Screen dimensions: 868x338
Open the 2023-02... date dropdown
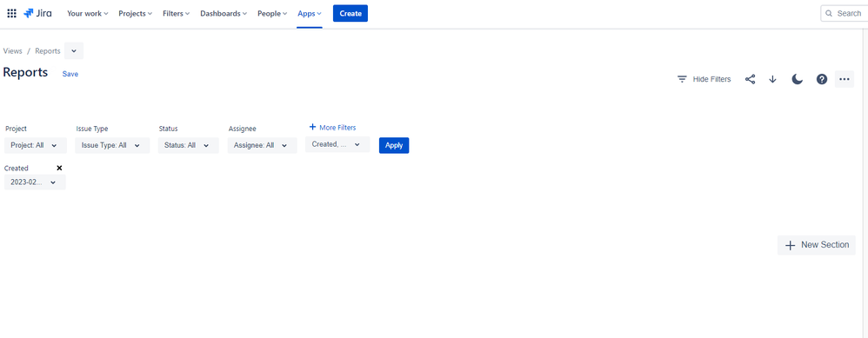click(x=35, y=182)
